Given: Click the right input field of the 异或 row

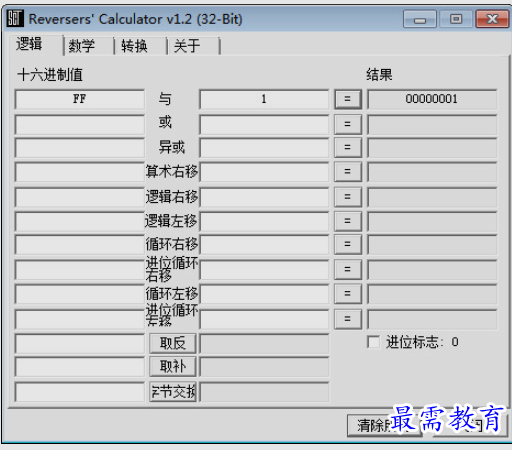Looking at the screenshot, I should pyautogui.click(x=264, y=148).
